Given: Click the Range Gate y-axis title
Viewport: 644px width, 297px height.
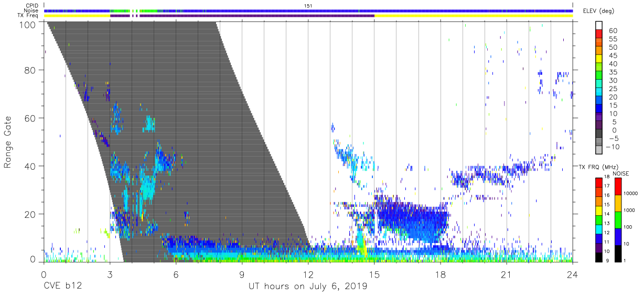Looking at the screenshot, I should (8, 141).
